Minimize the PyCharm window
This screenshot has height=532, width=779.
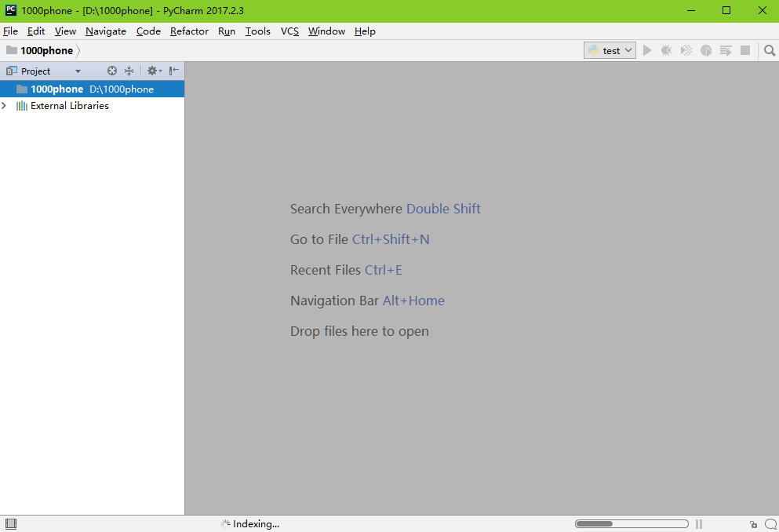(690, 10)
